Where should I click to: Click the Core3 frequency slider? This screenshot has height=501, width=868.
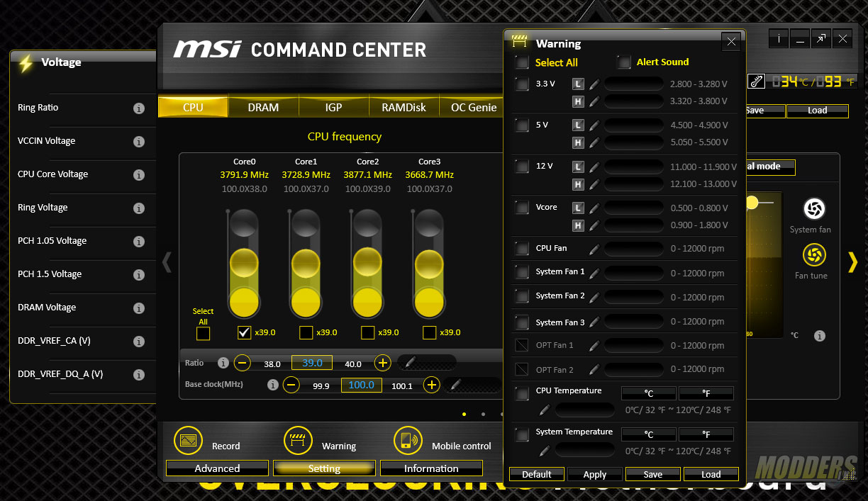point(430,264)
